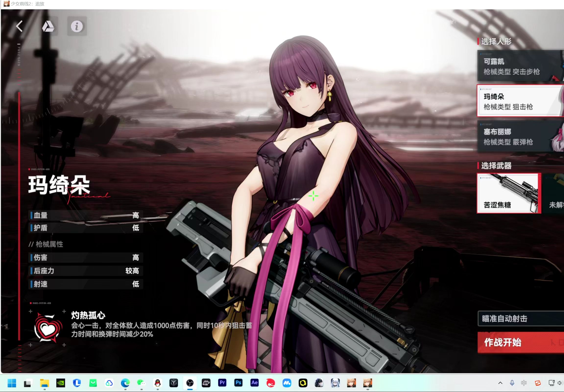Click the triangle home logo icon
Viewport: 564px width, 392px height.
click(48, 26)
